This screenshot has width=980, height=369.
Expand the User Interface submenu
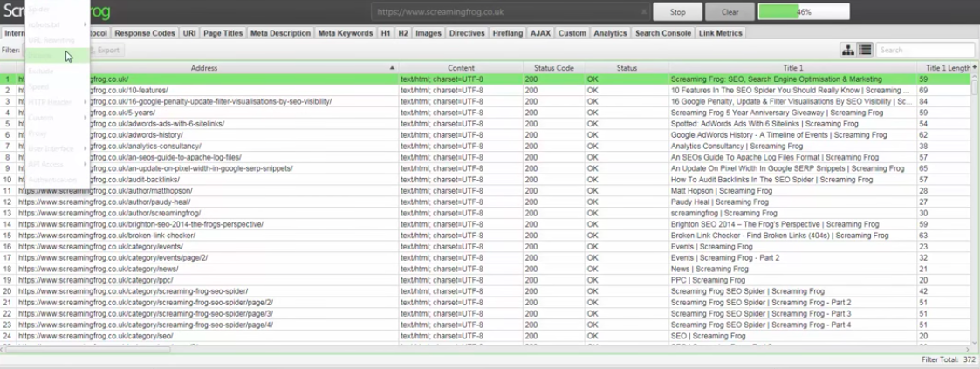[57, 148]
